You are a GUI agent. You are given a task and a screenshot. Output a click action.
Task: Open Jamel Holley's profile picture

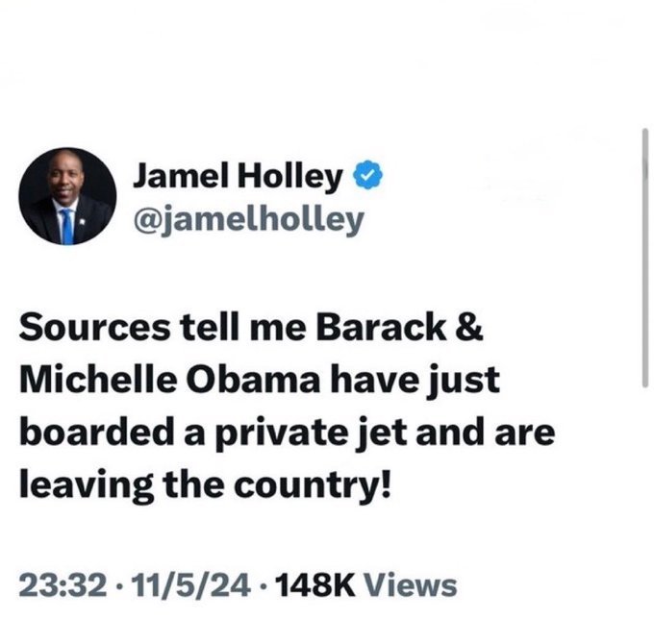tap(67, 196)
